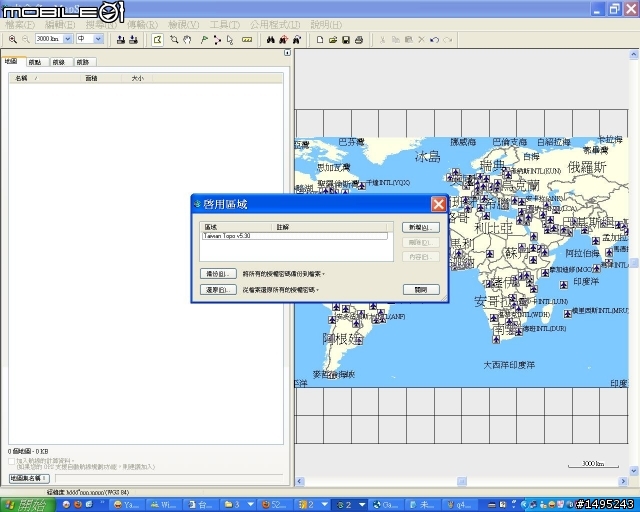
Task: Select the waypoint flag tool
Action: coord(204,40)
